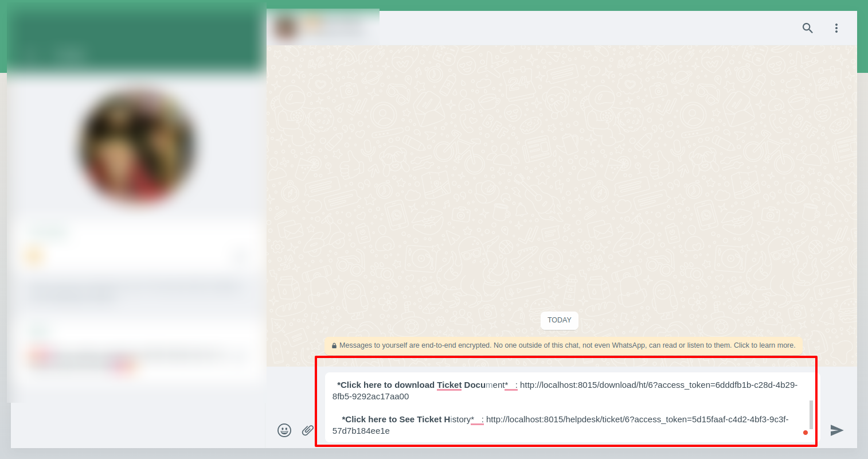The width and height of the screenshot is (868, 459).
Task: Send the message with the arrow icon
Action: point(837,430)
